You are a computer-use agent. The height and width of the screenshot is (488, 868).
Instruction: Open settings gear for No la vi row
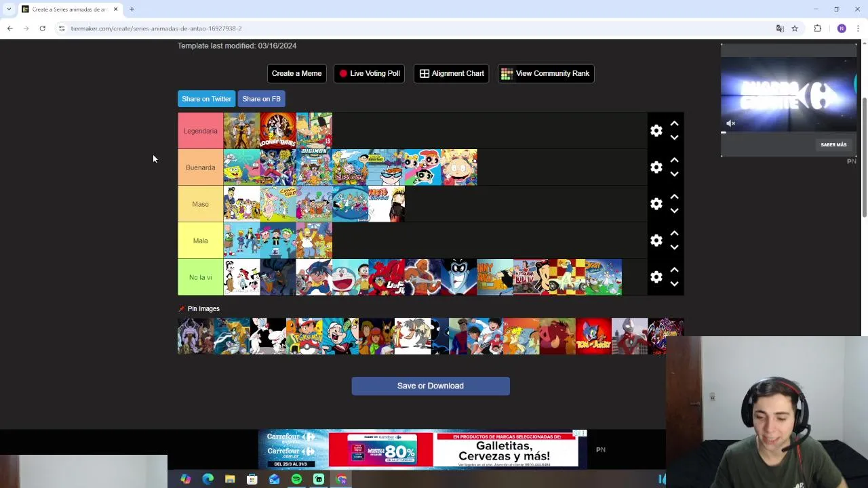(x=656, y=277)
